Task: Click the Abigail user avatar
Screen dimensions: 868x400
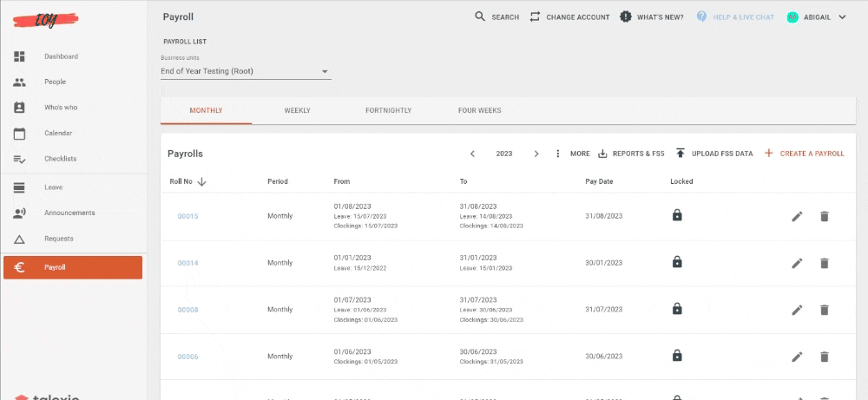Action: point(792,17)
